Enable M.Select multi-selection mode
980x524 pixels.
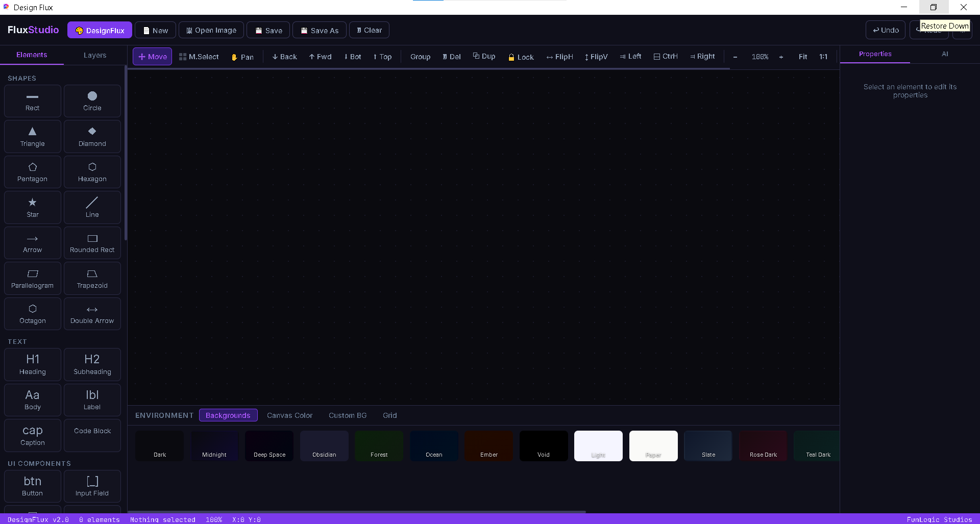pyautogui.click(x=199, y=57)
